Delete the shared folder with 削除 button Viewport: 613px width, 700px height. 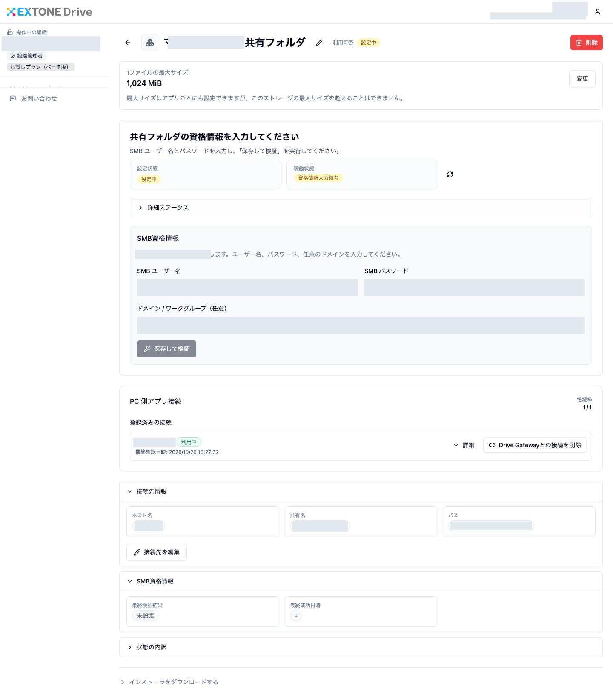coord(587,43)
